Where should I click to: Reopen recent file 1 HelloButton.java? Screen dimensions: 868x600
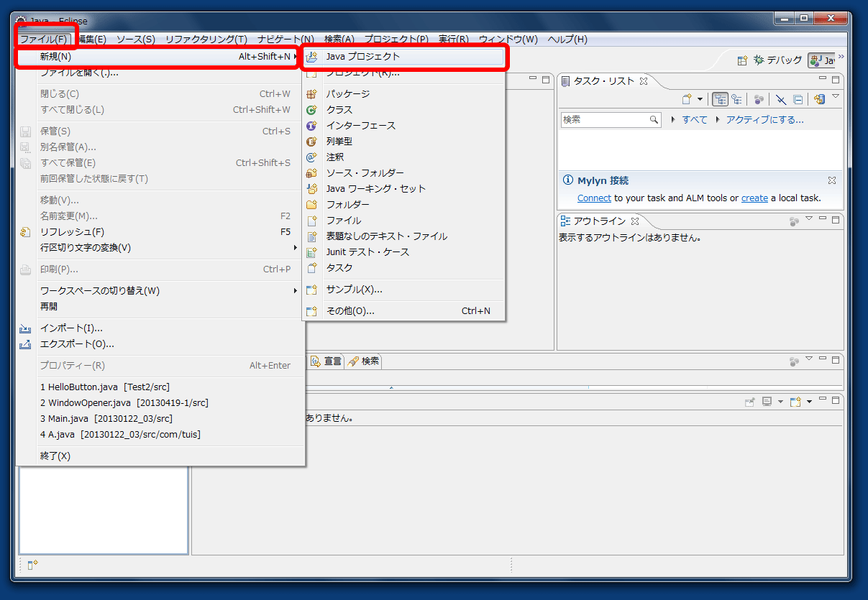click(x=159, y=387)
